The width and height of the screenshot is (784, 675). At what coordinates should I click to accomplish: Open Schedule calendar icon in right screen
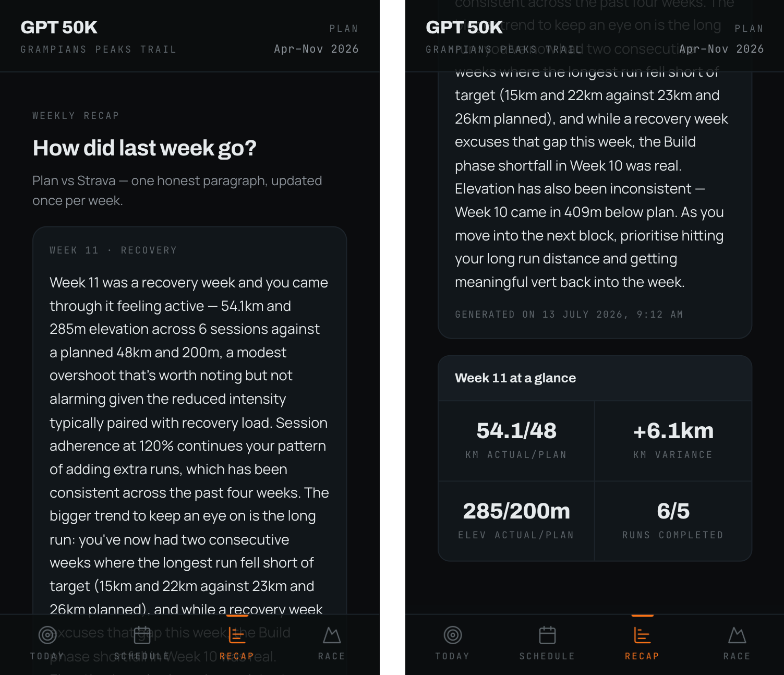[x=547, y=635]
